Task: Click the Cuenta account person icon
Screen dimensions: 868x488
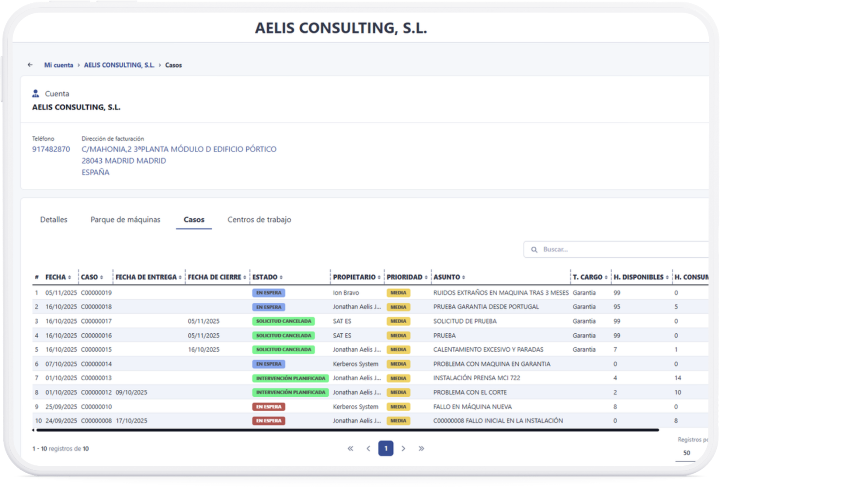Action: (35, 93)
